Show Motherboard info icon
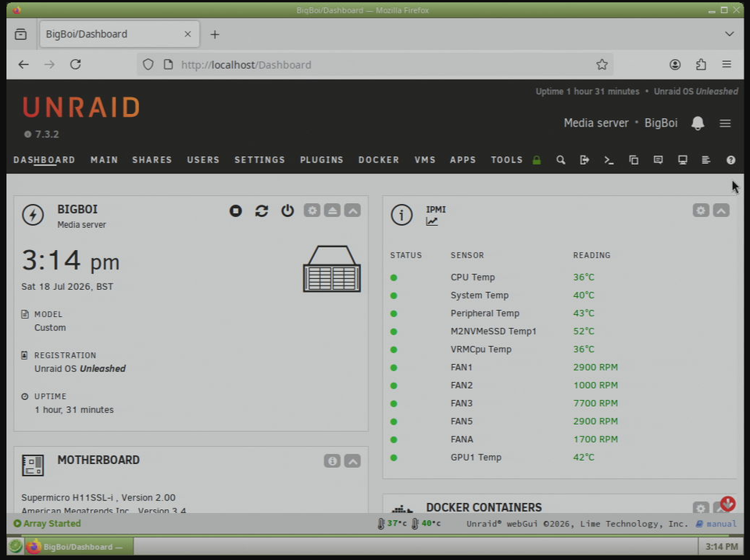The height and width of the screenshot is (560, 750). [x=333, y=461]
